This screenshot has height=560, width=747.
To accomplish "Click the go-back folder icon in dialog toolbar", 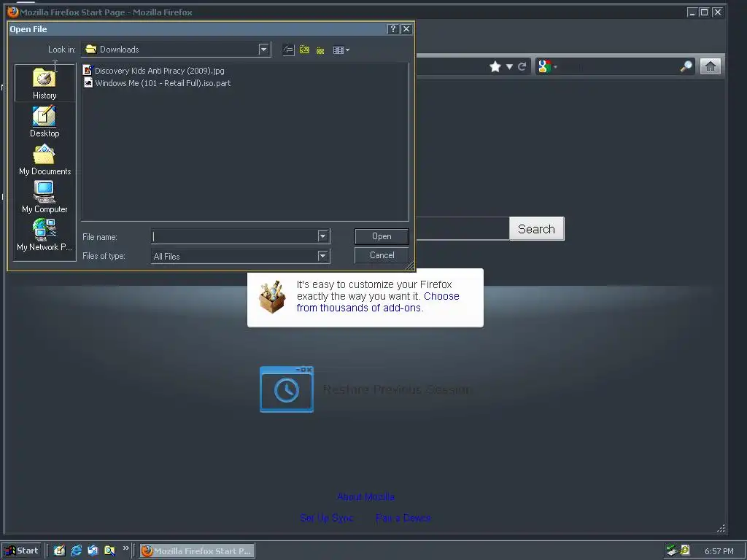I will point(289,50).
